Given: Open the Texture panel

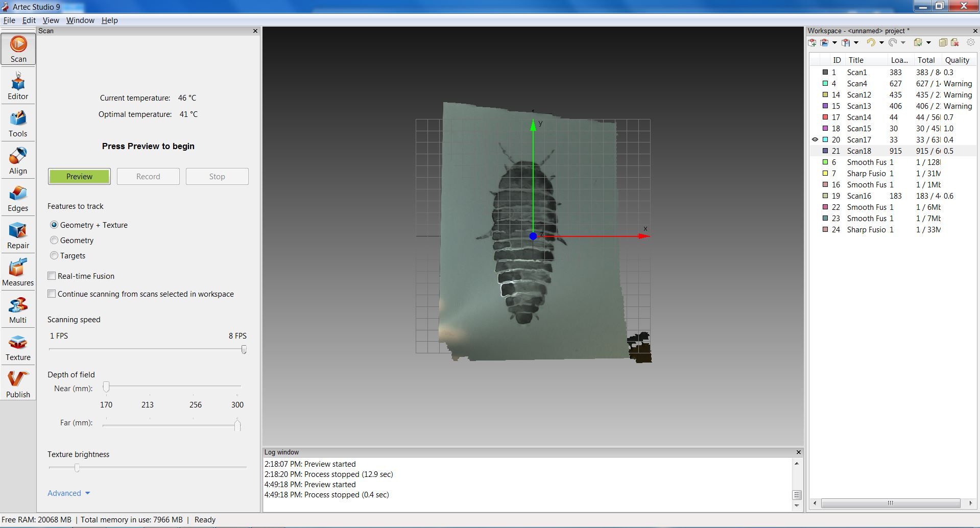Looking at the screenshot, I should point(18,346).
